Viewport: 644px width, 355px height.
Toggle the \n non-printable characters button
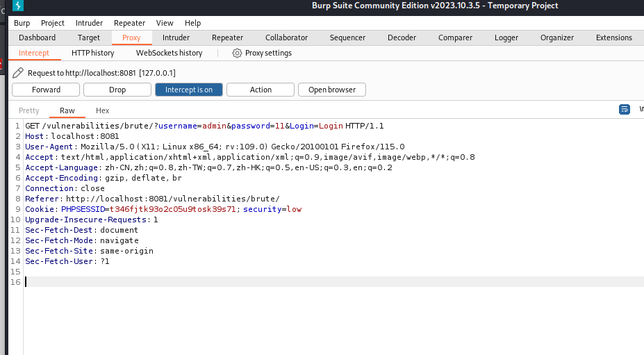point(641,110)
